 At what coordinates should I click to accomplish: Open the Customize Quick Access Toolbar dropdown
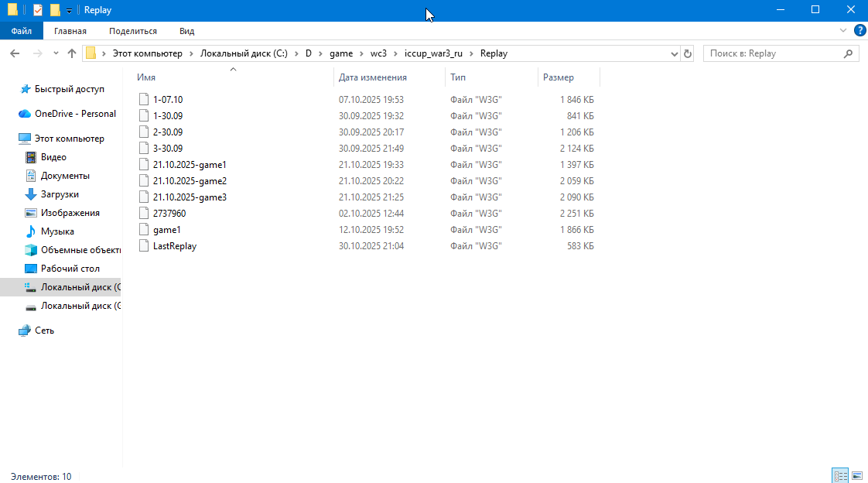click(x=69, y=11)
